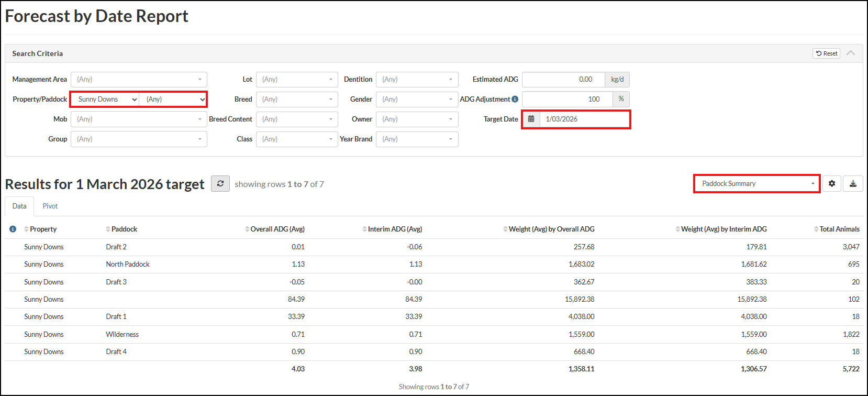Click the Estimated ADG input field
The width and height of the screenshot is (868, 396).
pos(563,80)
